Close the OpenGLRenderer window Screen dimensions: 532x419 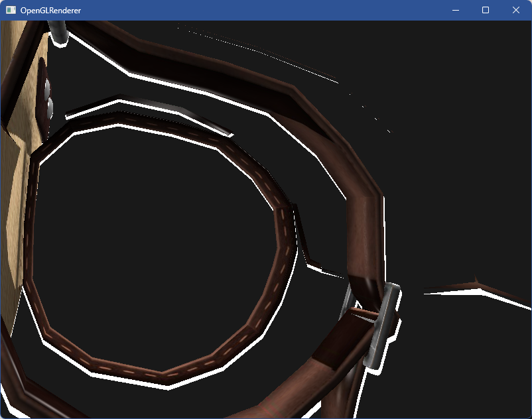coord(515,10)
